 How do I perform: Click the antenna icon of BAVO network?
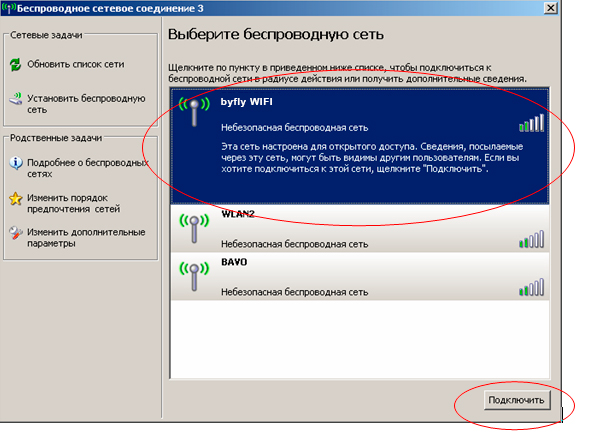pyautogui.click(x=194, y=276)
